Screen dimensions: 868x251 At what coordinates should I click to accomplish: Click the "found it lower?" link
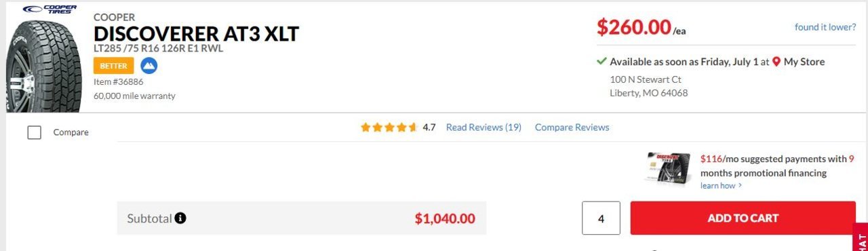(x=825, y=27)
